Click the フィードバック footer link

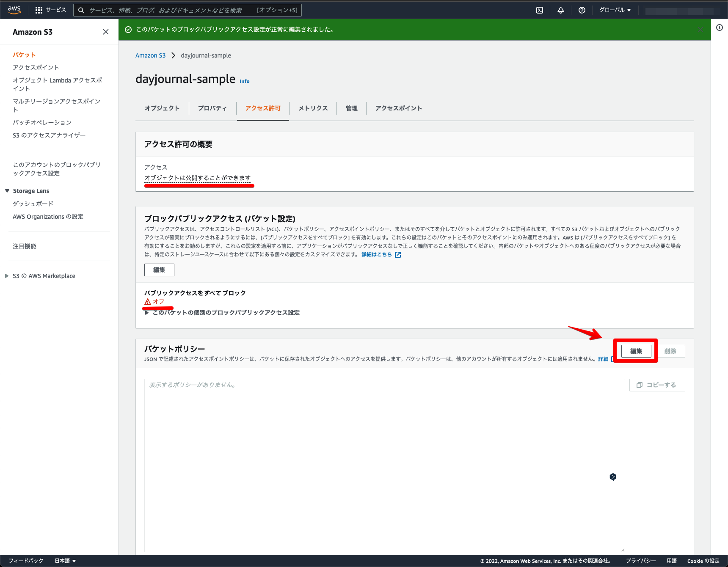(26, 561)
